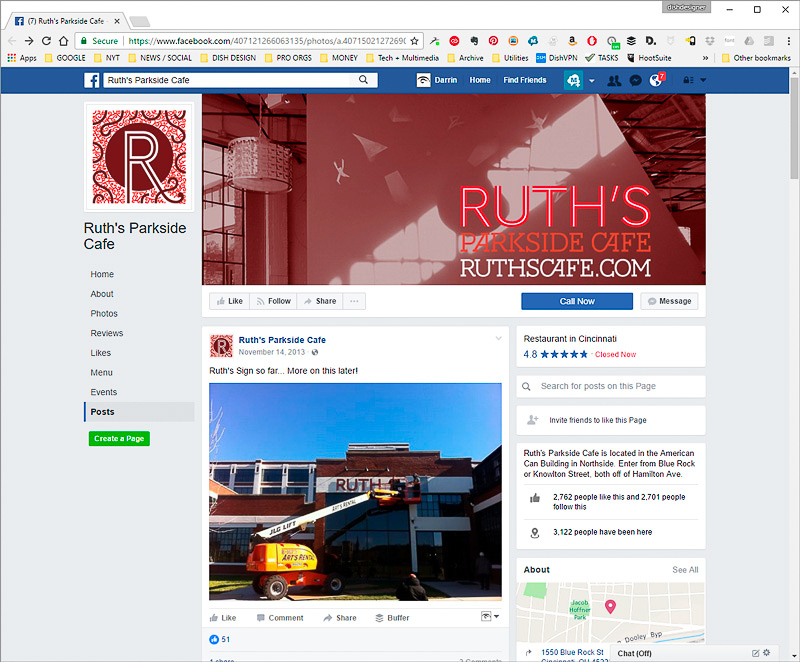The image size is (800, 662).
Task: Select Photos from the page sidebar
Action: (104, 314)
